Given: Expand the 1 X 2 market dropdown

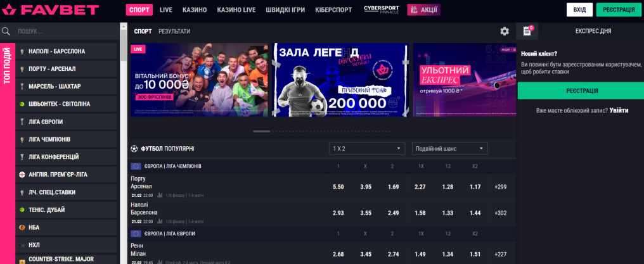Looking at the screenshot, I should 367,148.
